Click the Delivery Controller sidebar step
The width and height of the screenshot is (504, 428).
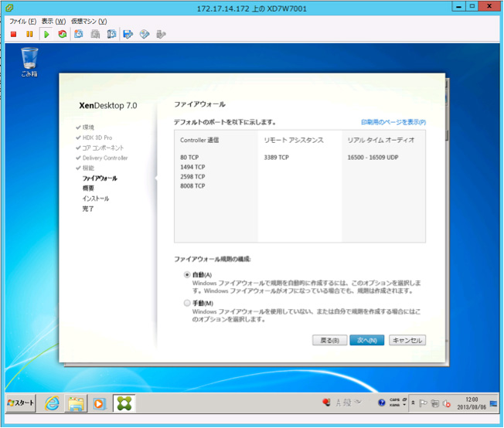coord(105,158)
